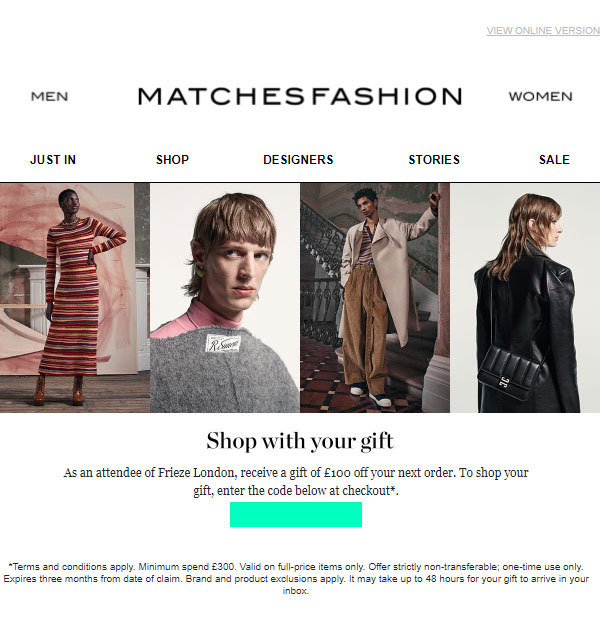Screen dimensions: 600x627
Task: Click the striped knit dress photo
Action: pyautogui.click(x=75, y=298)
